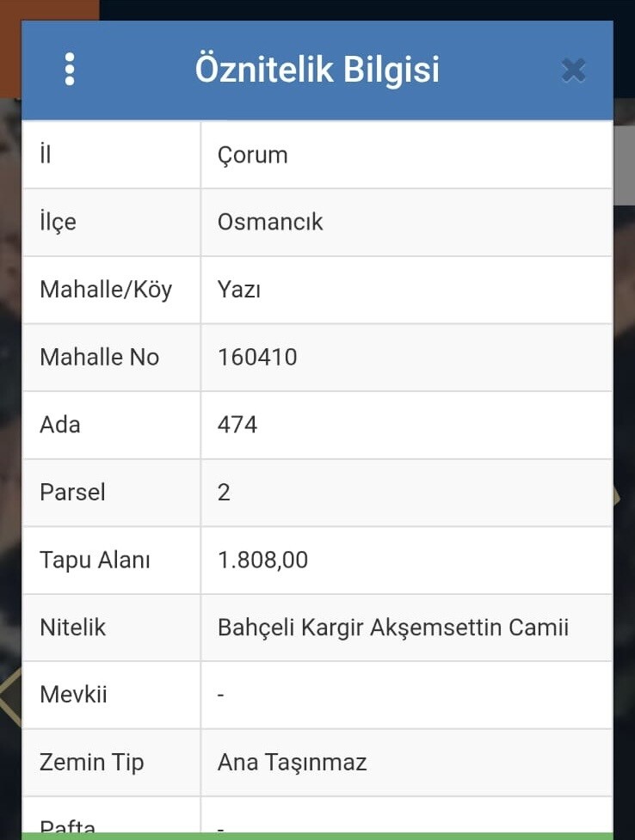Select the Yazı neighborhood value

point(239,290)
